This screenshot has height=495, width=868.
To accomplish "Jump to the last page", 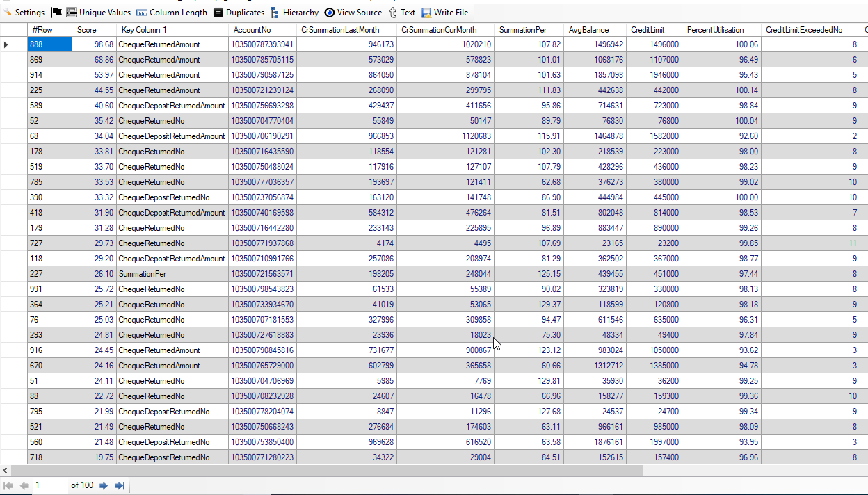I will click(119, 486).
